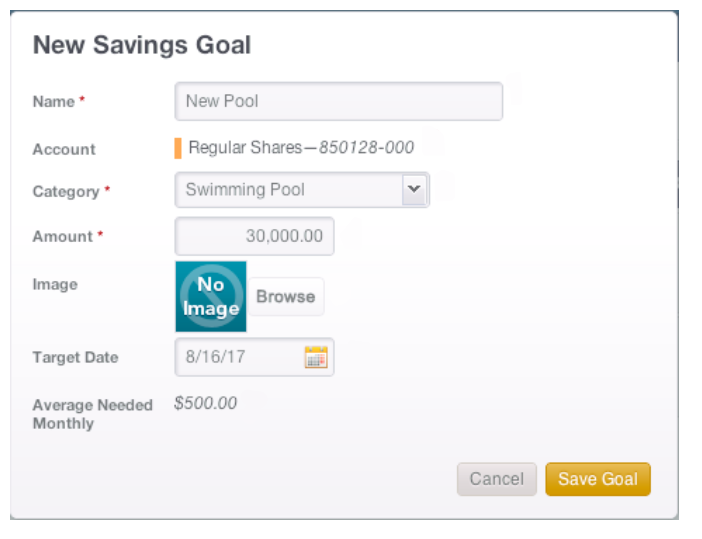
Task: Click the Amount field showing 30,000.00
Action: click(254, 236)
